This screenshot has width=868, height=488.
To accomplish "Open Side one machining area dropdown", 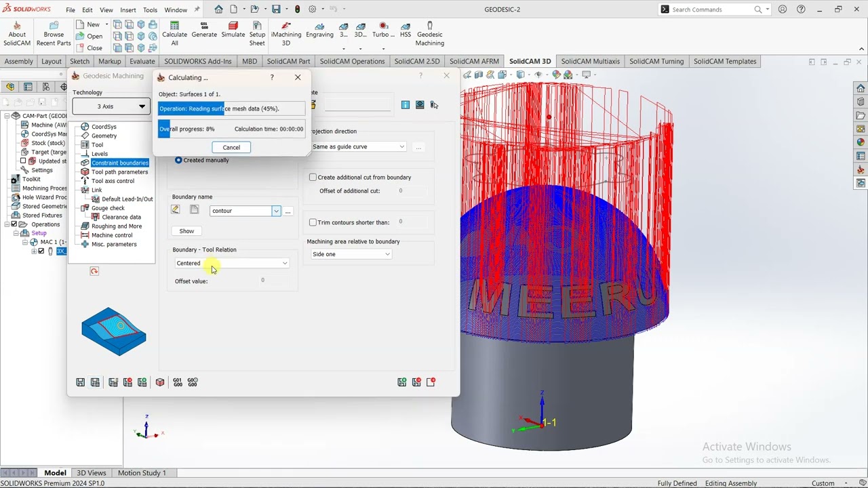I will pos(351,254).
